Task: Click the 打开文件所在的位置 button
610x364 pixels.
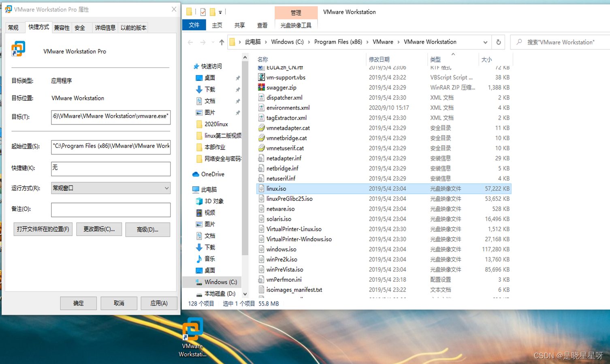Action: point(43,229)
